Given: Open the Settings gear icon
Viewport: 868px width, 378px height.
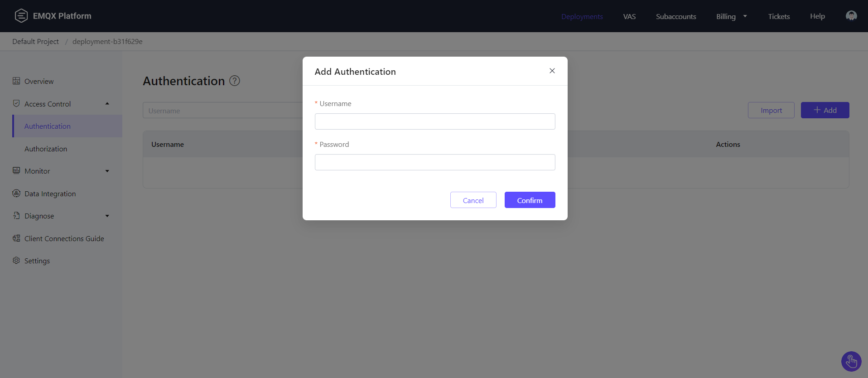Looking at the screenshot, I should (16, 261).
